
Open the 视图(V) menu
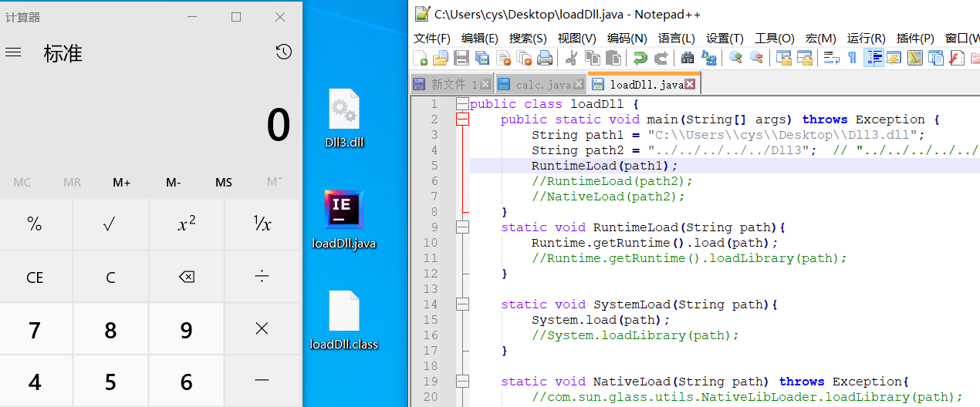point(576,38)
